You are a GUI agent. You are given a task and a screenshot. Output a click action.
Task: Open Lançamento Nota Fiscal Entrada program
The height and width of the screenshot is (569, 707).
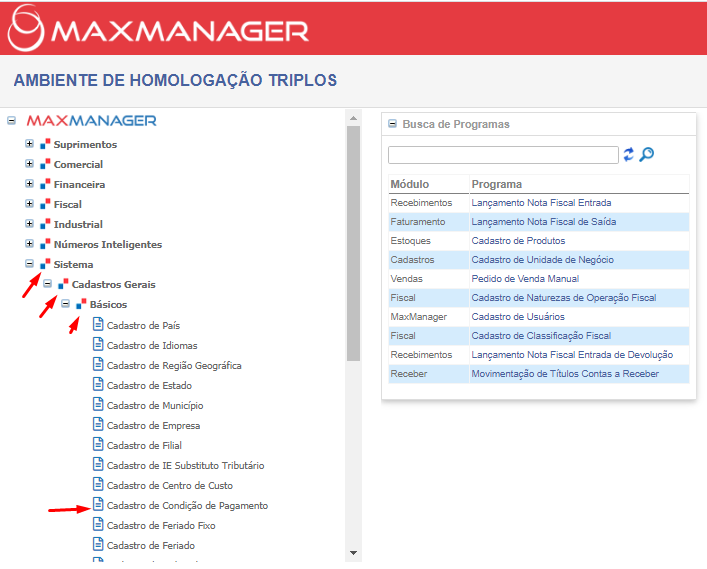[x=541, y=203]
